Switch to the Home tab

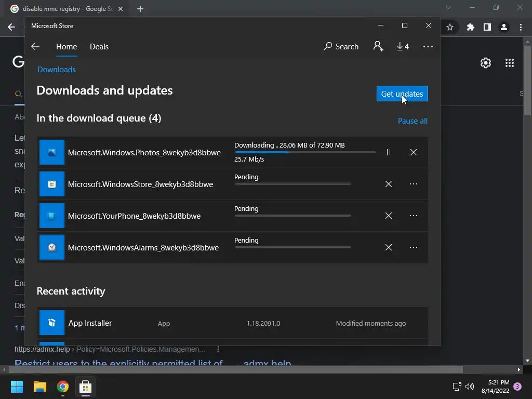[x=66, y=47]
